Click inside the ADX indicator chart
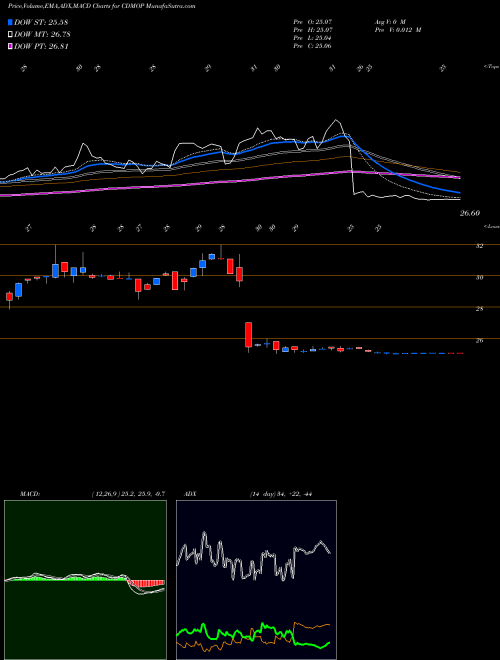The width and height of the screenshot is (500, 660). pos(256,580)
